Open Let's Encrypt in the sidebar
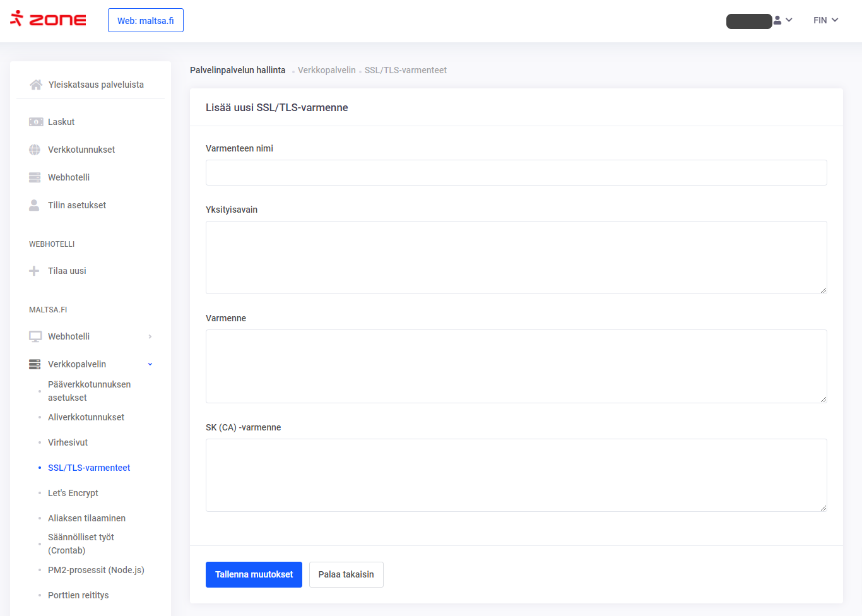Viewport: 862px width, 616px height. [73, 493]
